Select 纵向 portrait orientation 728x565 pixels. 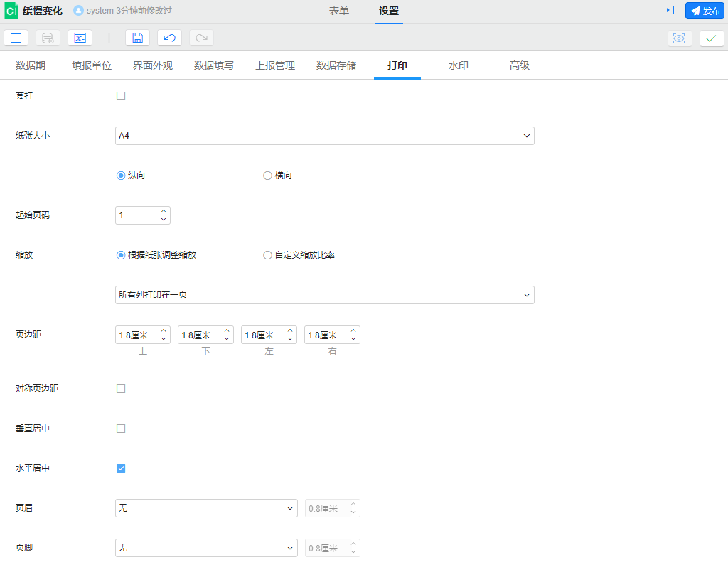click(x=121, y=176)
